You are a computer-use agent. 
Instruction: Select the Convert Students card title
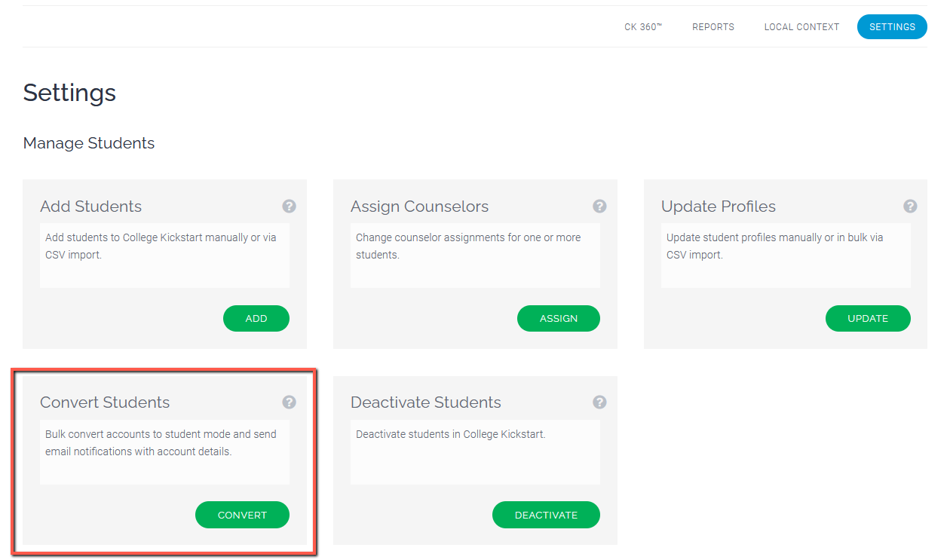tap(104, 402)
